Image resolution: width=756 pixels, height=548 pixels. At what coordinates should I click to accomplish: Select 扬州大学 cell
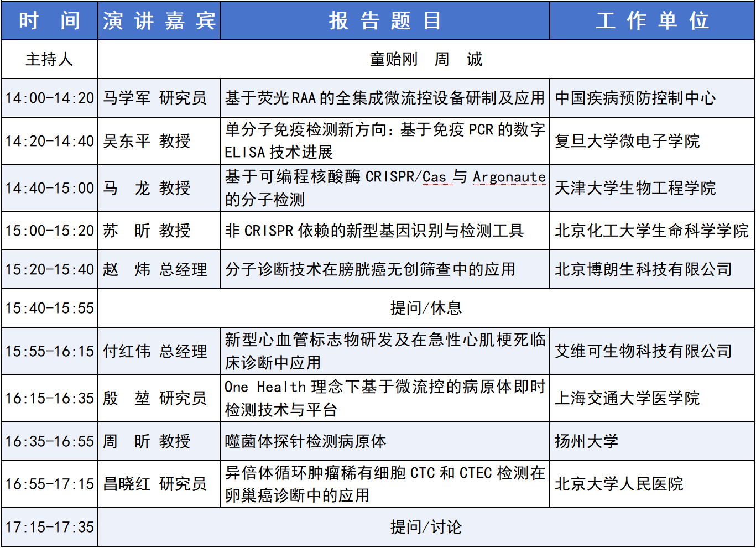point(652,441)
